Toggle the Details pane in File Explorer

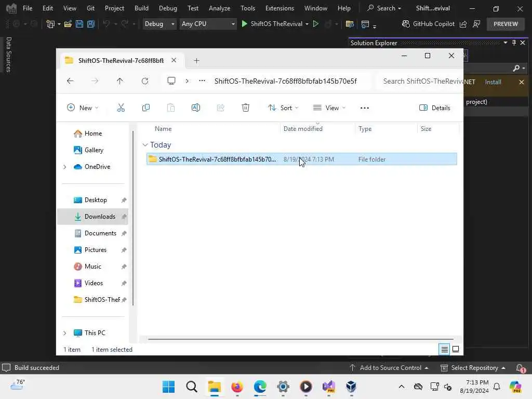(435, 108)
